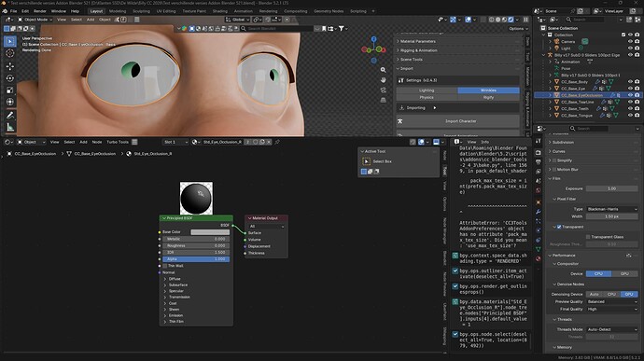Enable the Motion Blur checkbox
644x361 pixels.
point(554,169)
